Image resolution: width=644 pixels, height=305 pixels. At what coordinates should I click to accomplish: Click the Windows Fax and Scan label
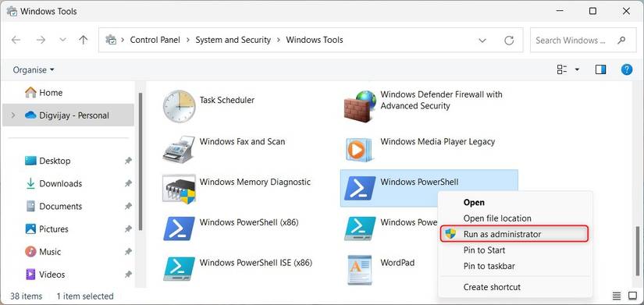point(242,142)
